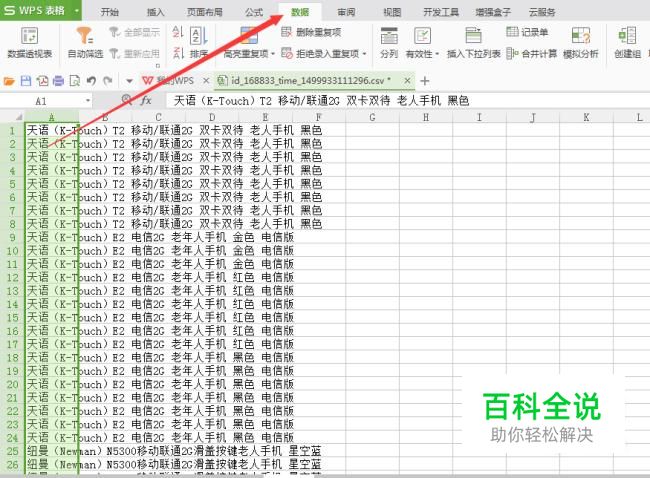Click 创建组 create group icon
Screen dimensions: 650x478
[627, 43]
